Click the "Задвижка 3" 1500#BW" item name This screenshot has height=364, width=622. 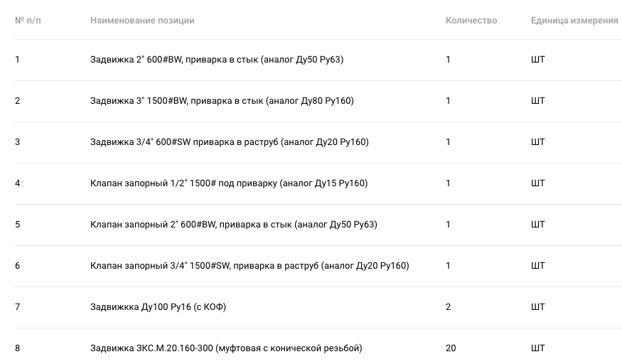point(222,101)
